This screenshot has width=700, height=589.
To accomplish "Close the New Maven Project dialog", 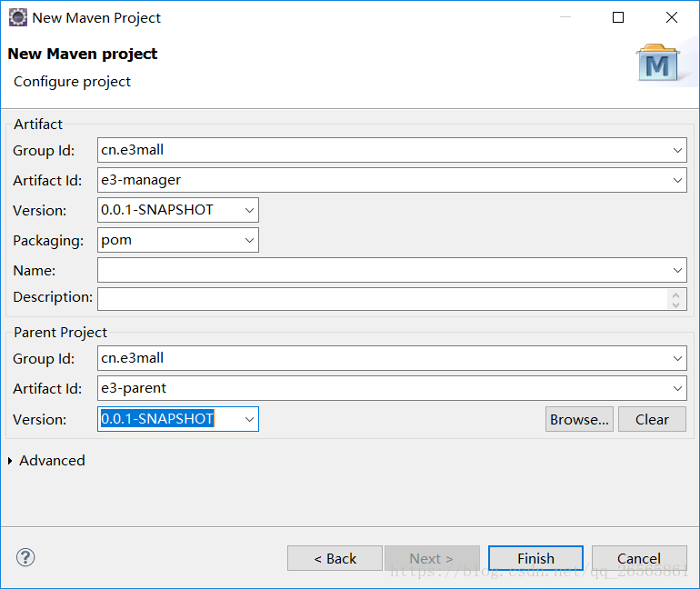I will (x=672, y=17).
